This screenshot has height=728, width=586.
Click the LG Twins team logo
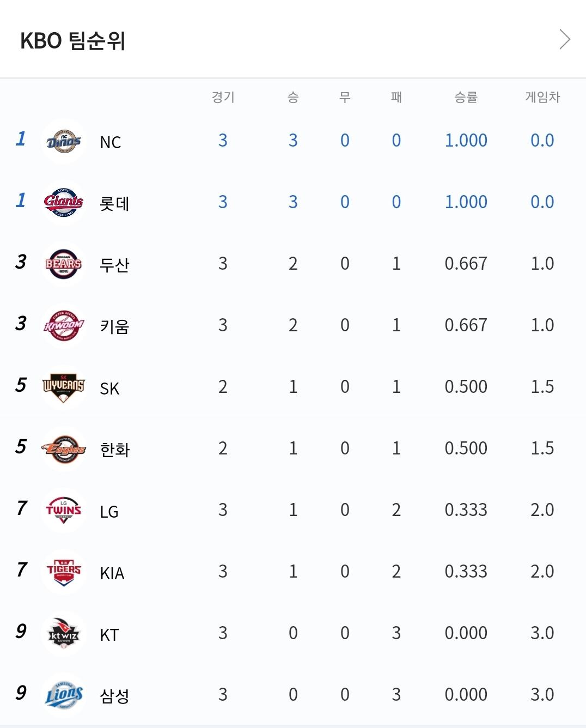point(64,511)
